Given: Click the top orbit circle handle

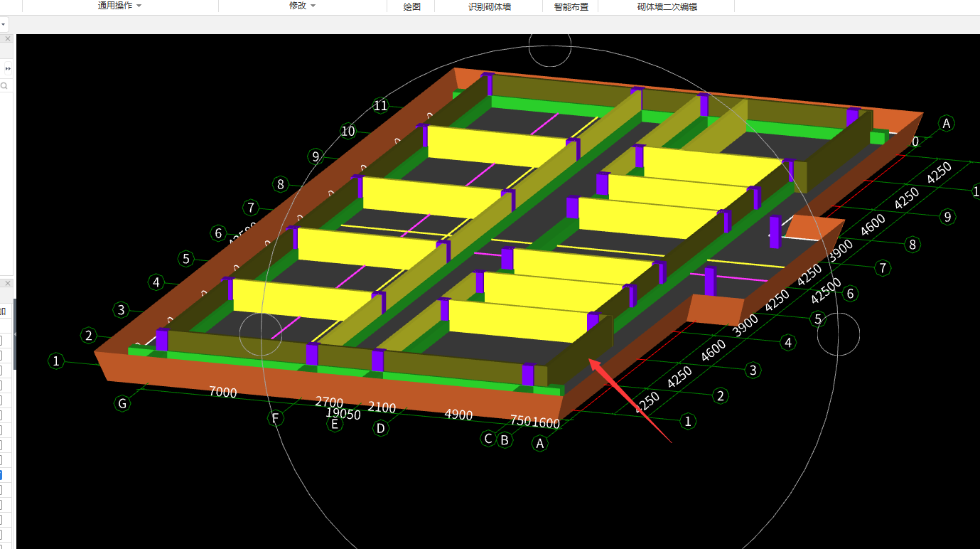Looking at the screenshot, I should [550, 46].
